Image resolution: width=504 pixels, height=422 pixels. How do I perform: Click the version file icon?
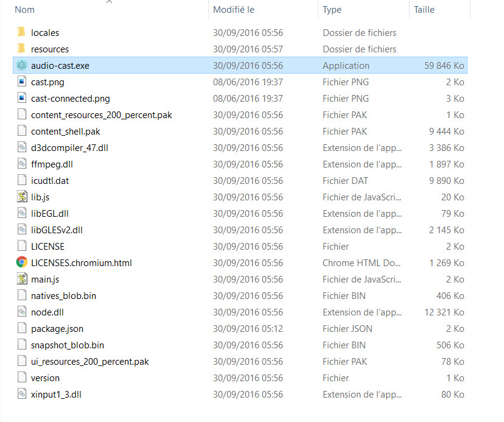tap(21, 377)
